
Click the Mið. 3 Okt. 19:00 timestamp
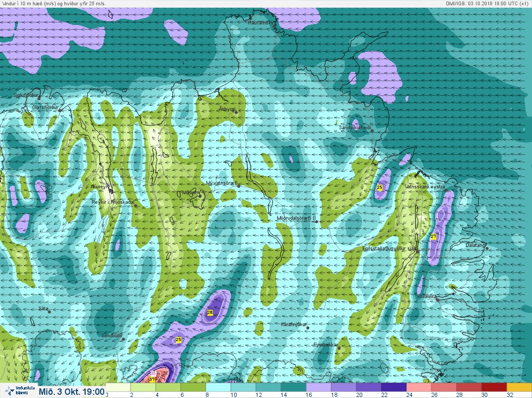pos(72,392)
